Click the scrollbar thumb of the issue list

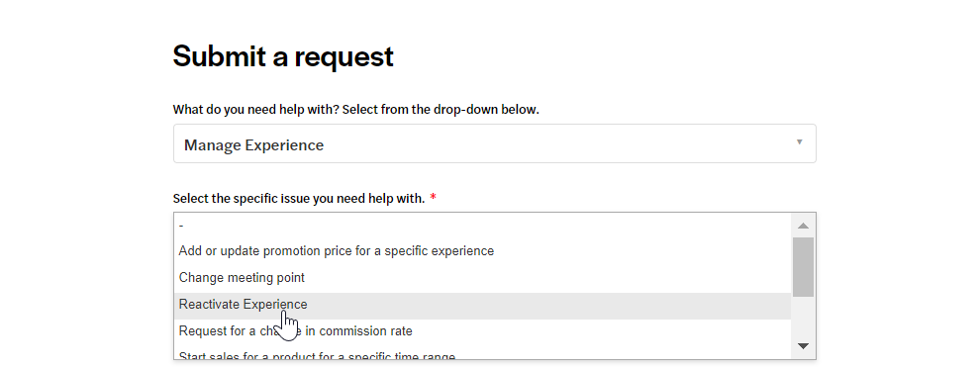(803, 267)
